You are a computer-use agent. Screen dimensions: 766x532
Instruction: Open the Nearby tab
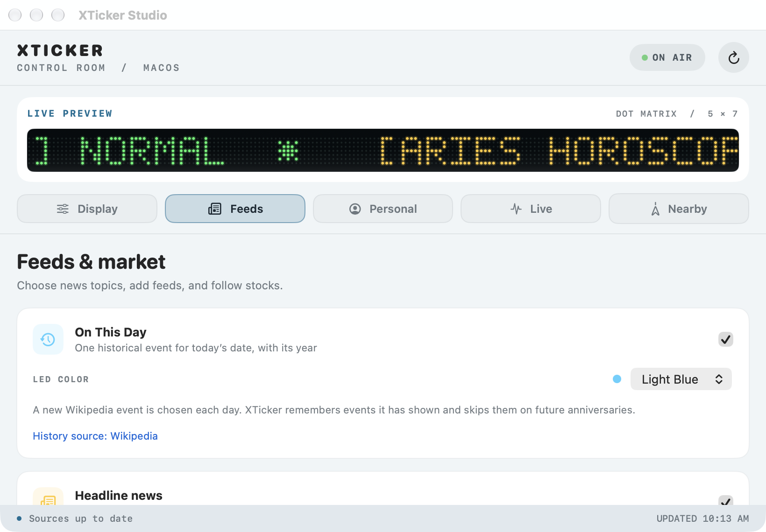click(679, 209)
